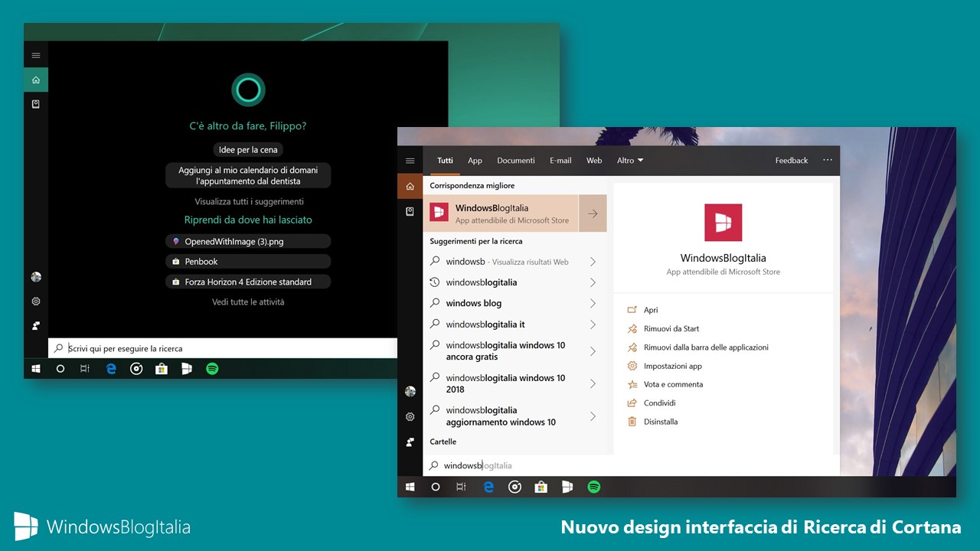Screen dimensions: 980x551
Task: Switch to the Documenti tab
Action: [516, 161]
